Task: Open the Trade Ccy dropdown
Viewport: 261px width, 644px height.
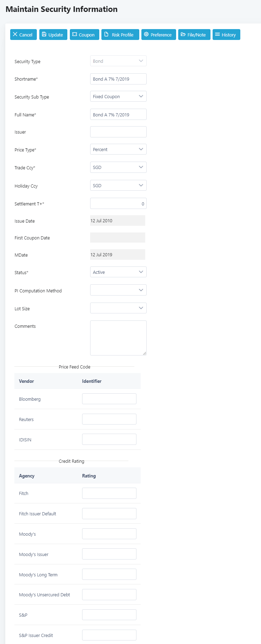Action: point(118,167)
